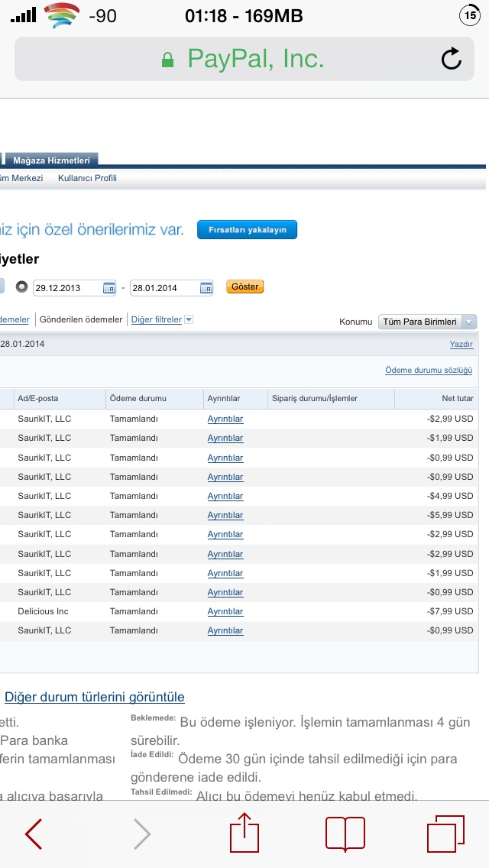Tap the Safari reload page icon

point(452,59)
